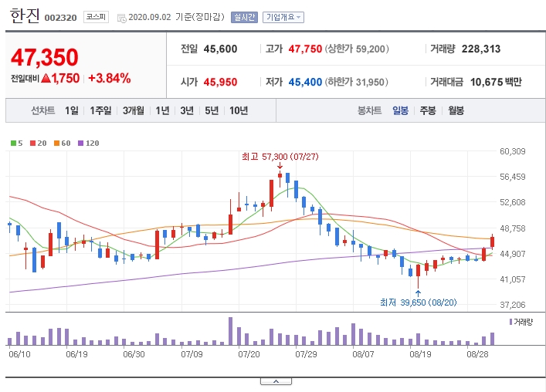Select the 1주일 line chart period
Viewport: 546px width, 392px height.
point(100,110)
